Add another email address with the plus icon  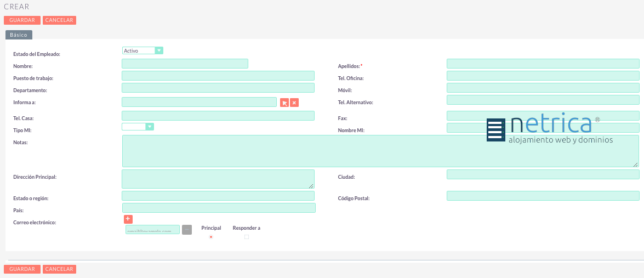pyautogui.click(x=128, y=219)
